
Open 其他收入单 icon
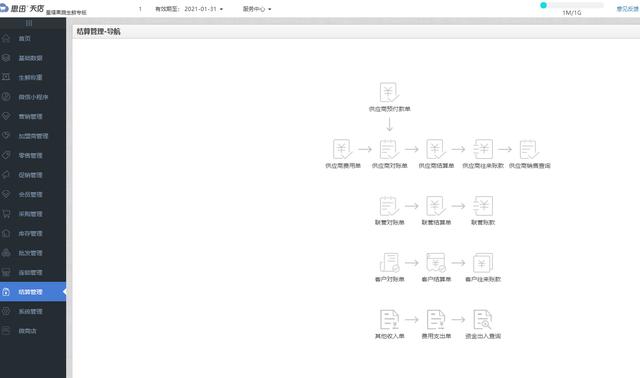pyautogui.click(x=389, y=320)
